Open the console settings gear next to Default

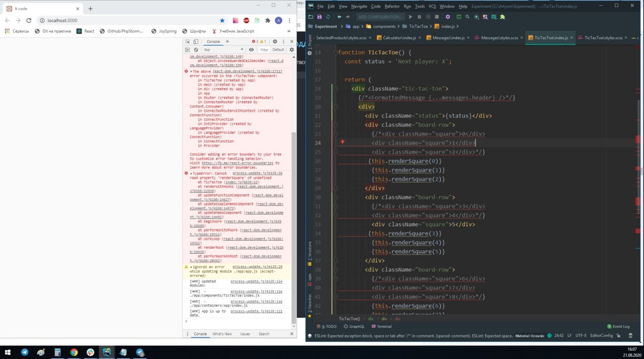[291, 50]
